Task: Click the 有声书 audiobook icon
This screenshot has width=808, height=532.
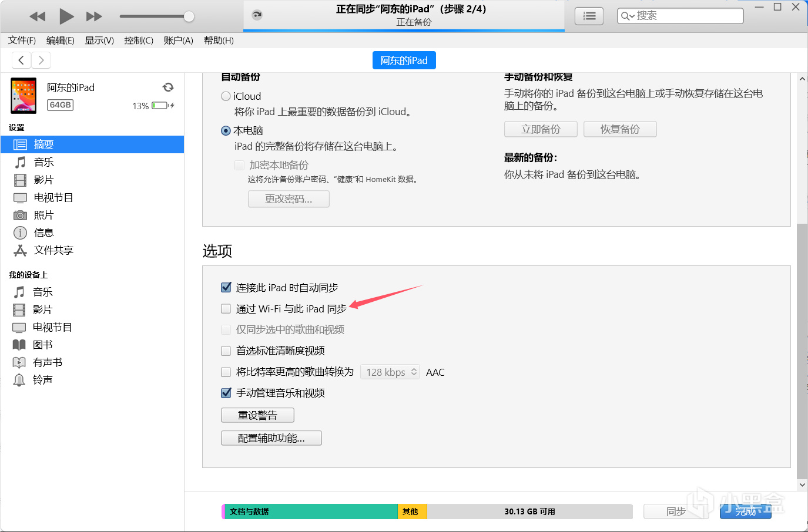Action: [19, 362]
